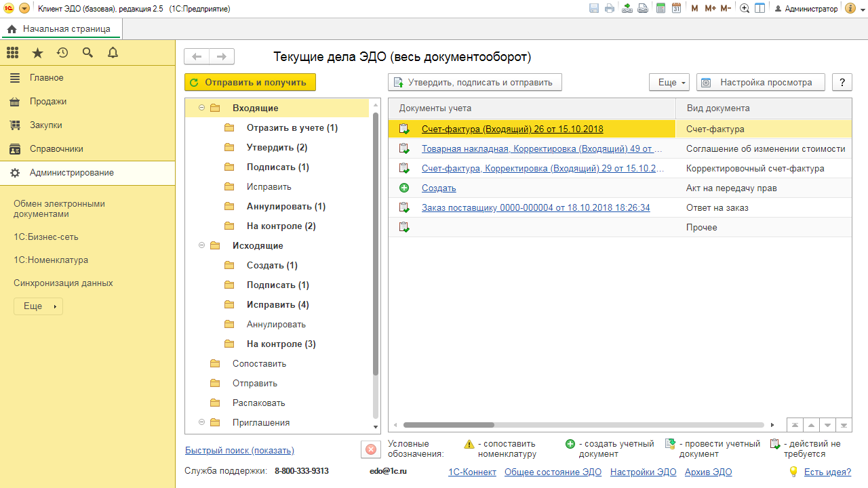868x488 pixels.
Task: Click the print icon in the title bar
Action: pyautogui.click(x=610, y=9)
